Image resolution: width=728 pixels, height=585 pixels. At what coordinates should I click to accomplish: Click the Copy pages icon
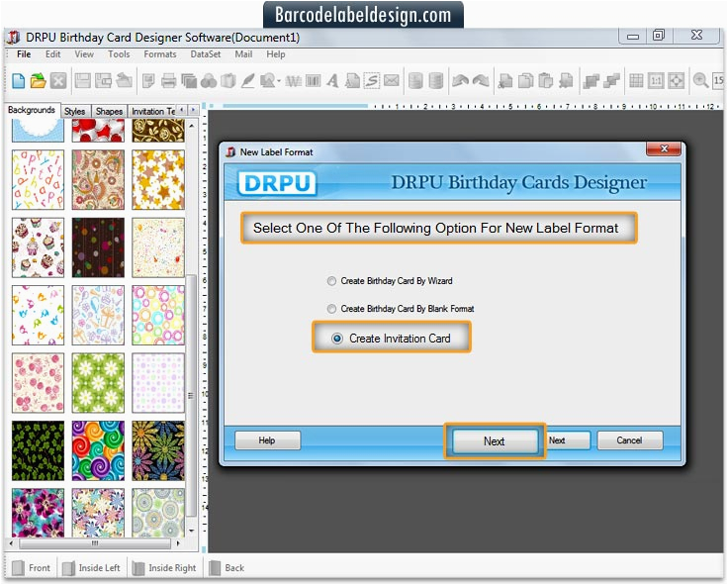coord(525,81)
